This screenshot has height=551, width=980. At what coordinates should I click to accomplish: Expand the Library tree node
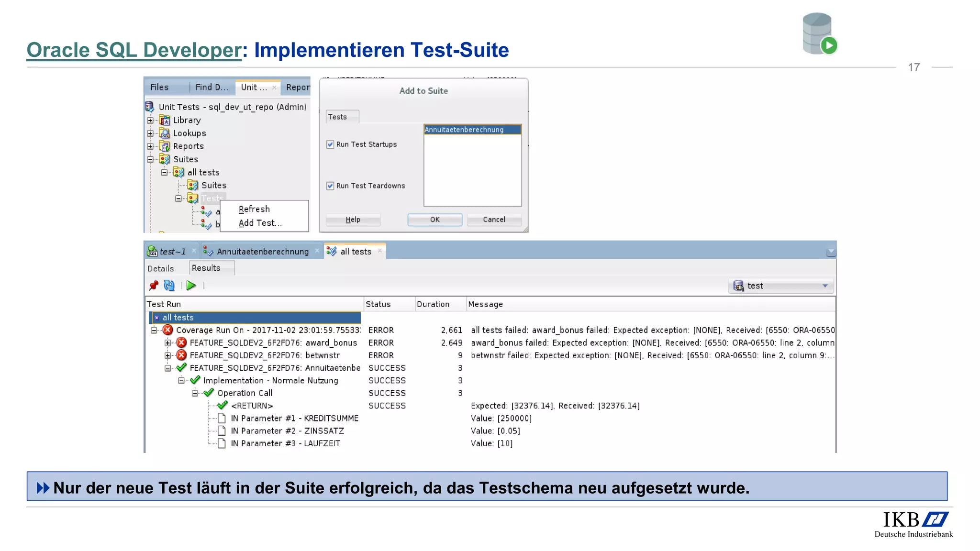(150, 120)
